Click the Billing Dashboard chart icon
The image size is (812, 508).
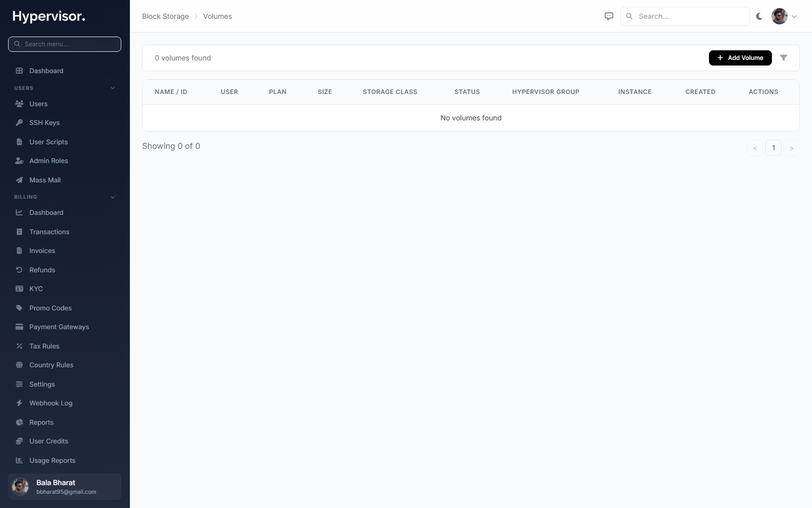click(x=19, y=212)
